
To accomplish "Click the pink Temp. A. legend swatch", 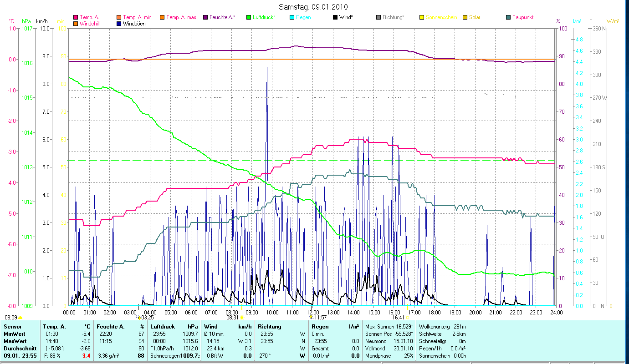I will coord(76,18).
